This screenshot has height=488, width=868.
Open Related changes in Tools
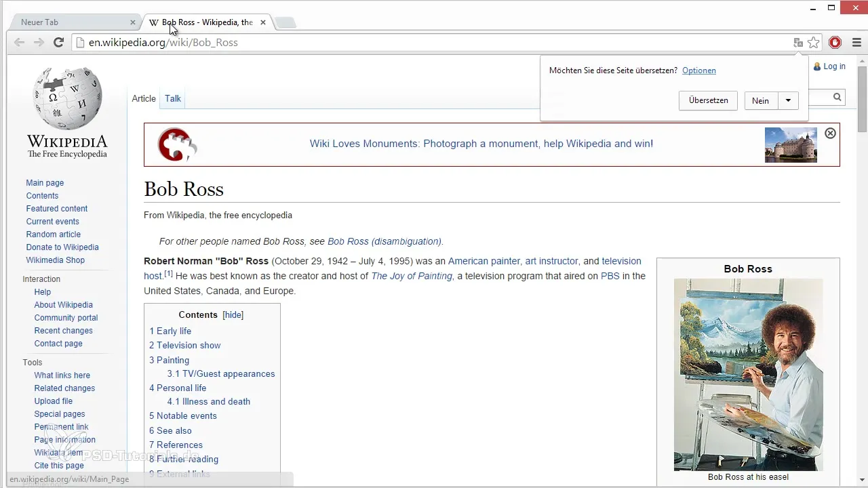(65, 388)
